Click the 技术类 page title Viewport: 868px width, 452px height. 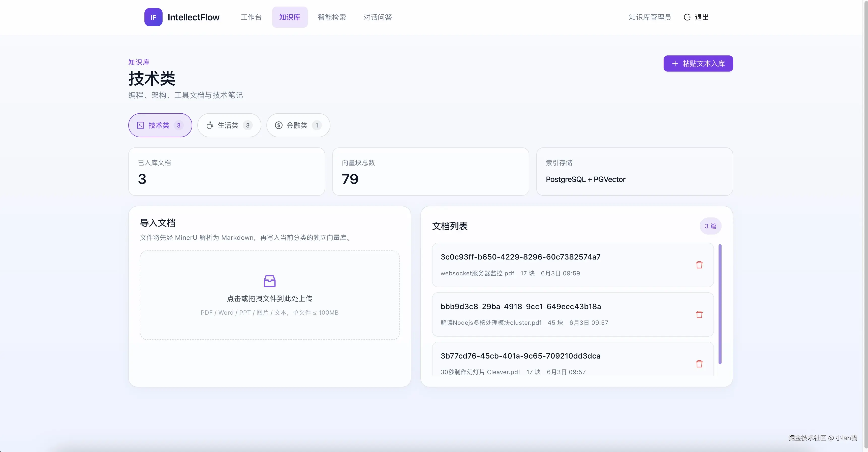[152, 78]
